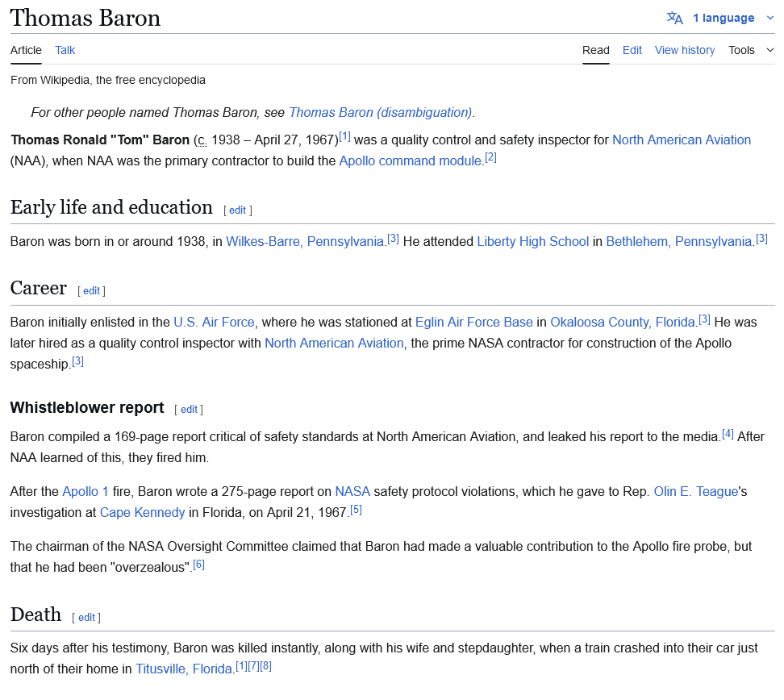Click the Death heading text

coord(36,615)
